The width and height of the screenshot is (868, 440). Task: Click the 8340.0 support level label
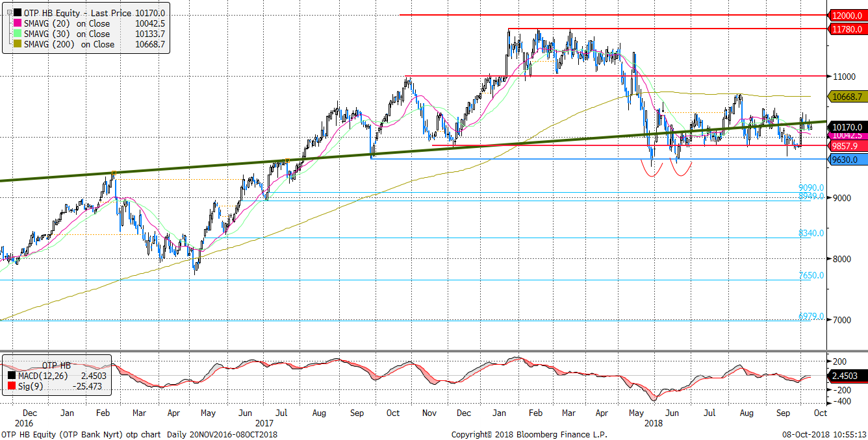tap(811, 233)
